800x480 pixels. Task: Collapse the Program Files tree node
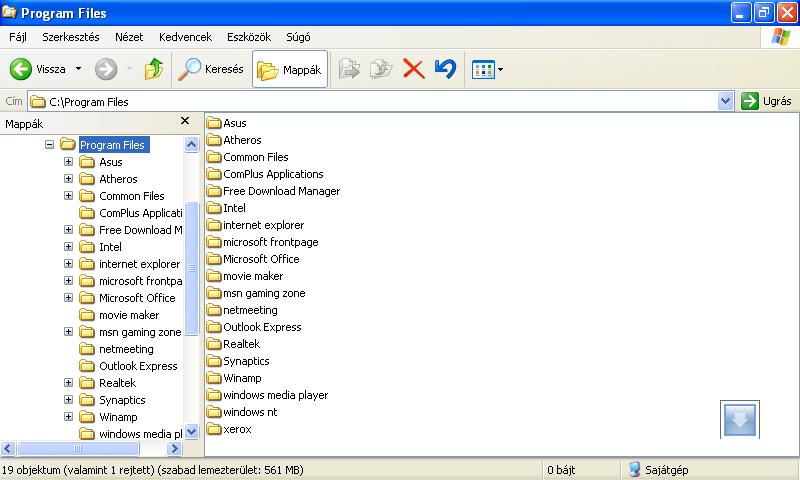point(49,144)
